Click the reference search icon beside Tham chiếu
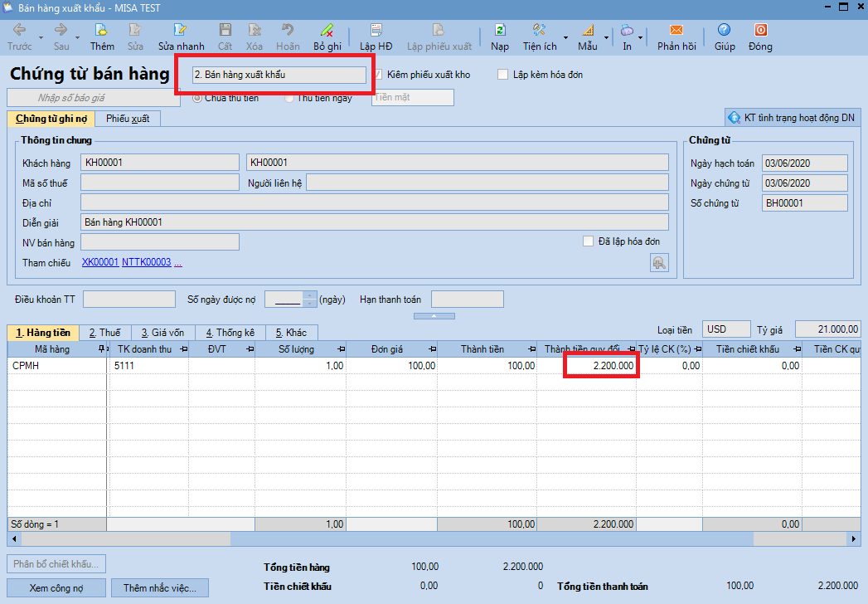Screen dimensions: 868x604 click(659, 263)
